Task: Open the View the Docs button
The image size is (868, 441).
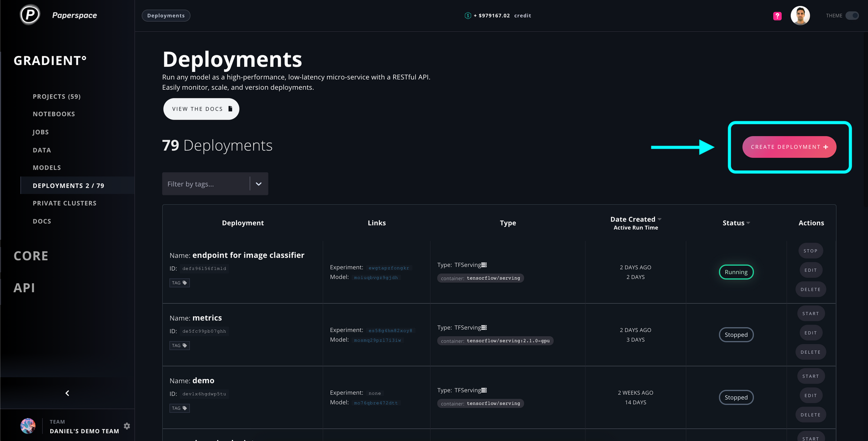Action: point(201,109)
